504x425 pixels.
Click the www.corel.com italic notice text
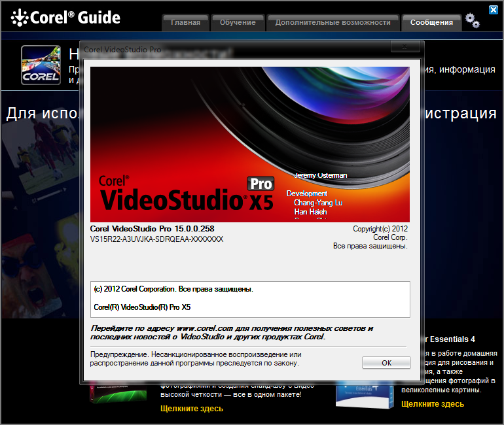coord(232,332)
